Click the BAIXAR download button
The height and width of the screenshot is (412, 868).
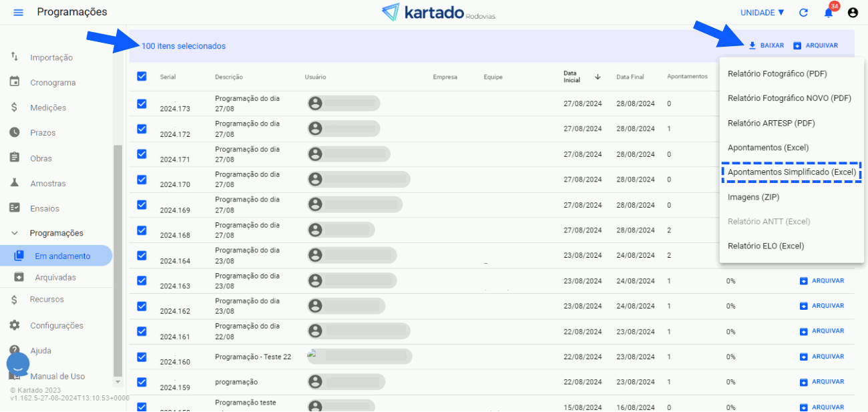coord(766,45)
